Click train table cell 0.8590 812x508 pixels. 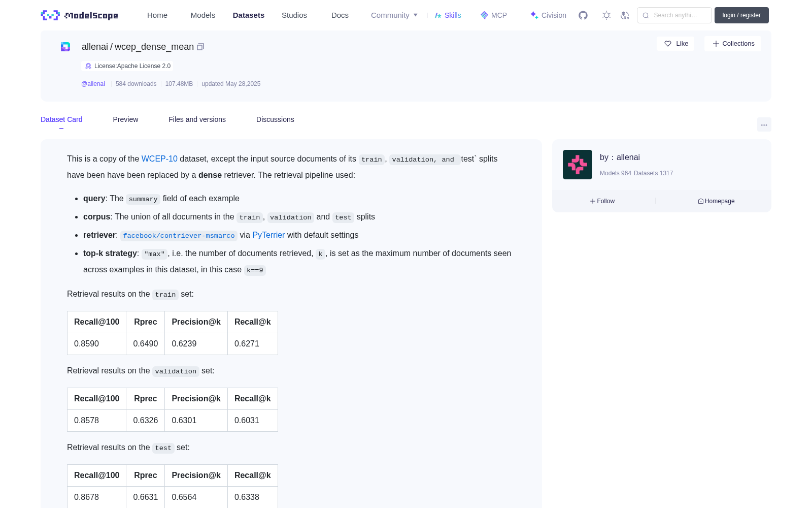pyautogui.click(x=96, y=344)
